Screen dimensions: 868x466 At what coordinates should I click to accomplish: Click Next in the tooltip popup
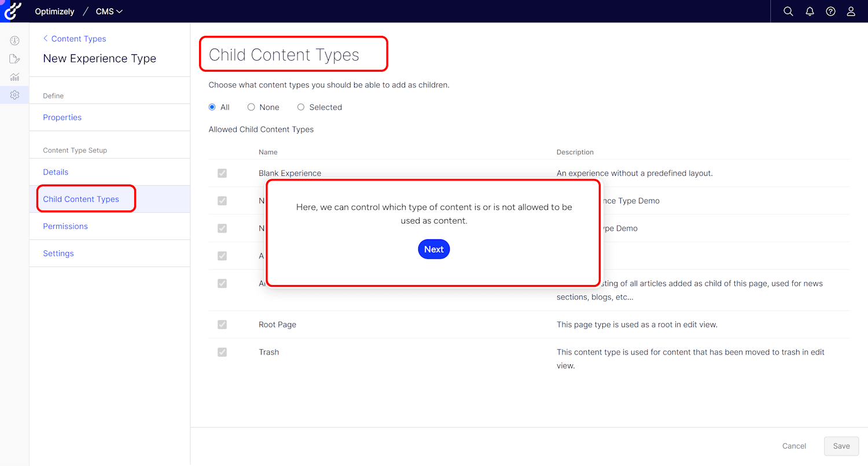[433, 249]
